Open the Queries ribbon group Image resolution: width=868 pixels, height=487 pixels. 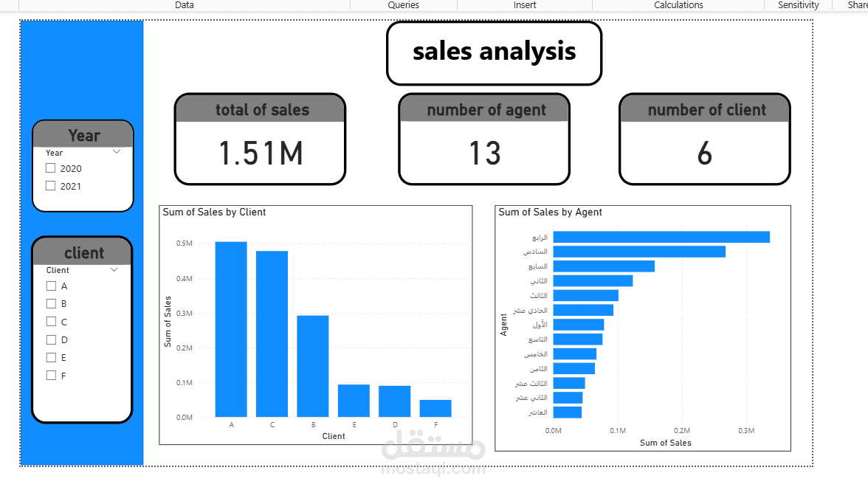tap(403, 5)
